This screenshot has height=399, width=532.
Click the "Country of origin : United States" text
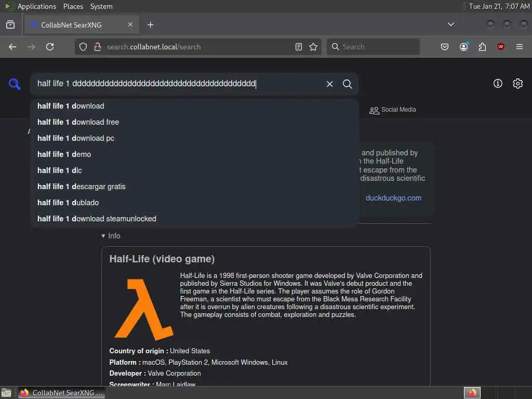(159, 351)
